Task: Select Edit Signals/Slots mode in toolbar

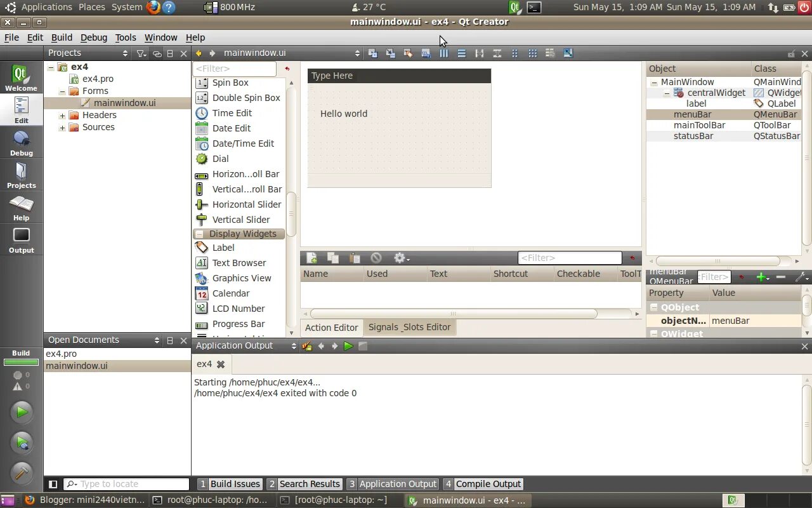Action: click(391, 53)
